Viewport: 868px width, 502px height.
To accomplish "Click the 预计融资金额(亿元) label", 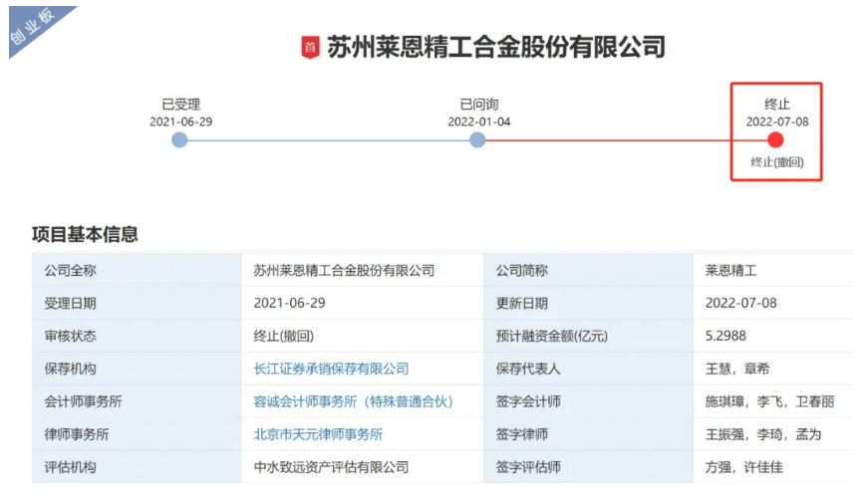I will (x=551, y=336).
